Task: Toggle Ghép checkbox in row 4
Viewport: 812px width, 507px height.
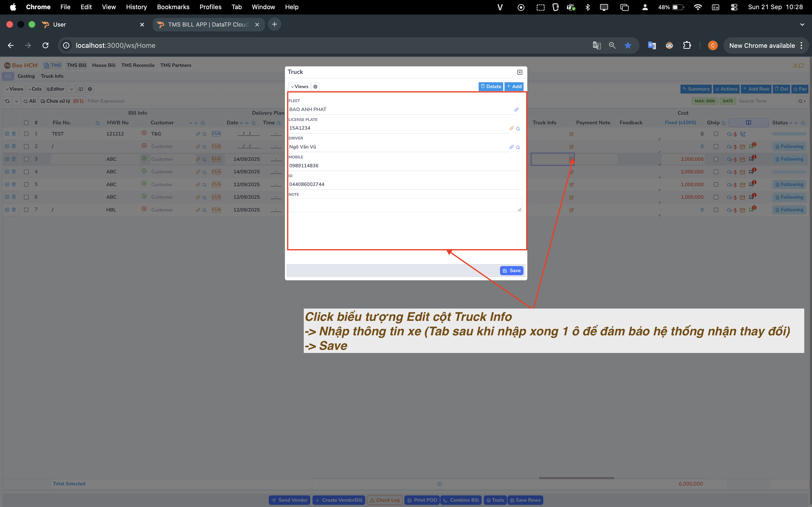Action: pos(716,172)
